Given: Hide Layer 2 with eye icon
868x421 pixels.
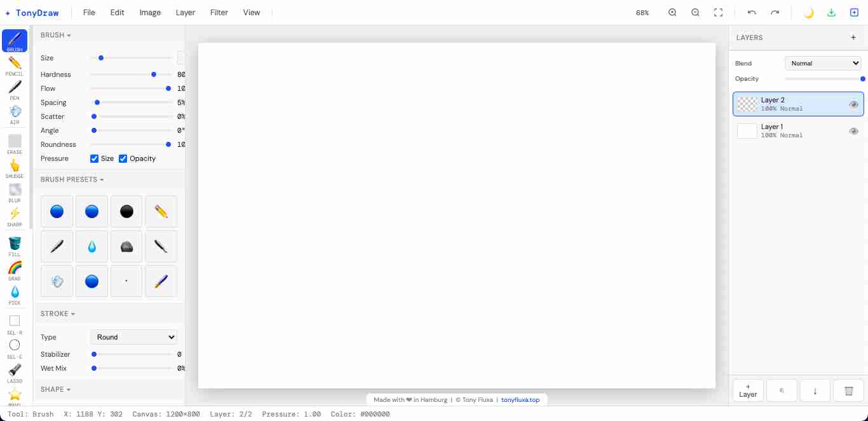Looking at the screenshot, I should pyautogui.click(x=853, y=104).
